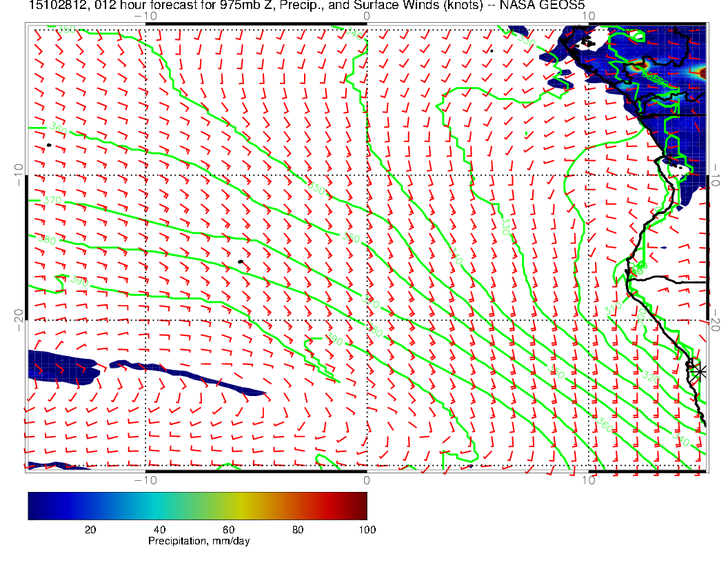Select the '20' tick label under colorbar
728x563 pixels.
pos(90,530)
